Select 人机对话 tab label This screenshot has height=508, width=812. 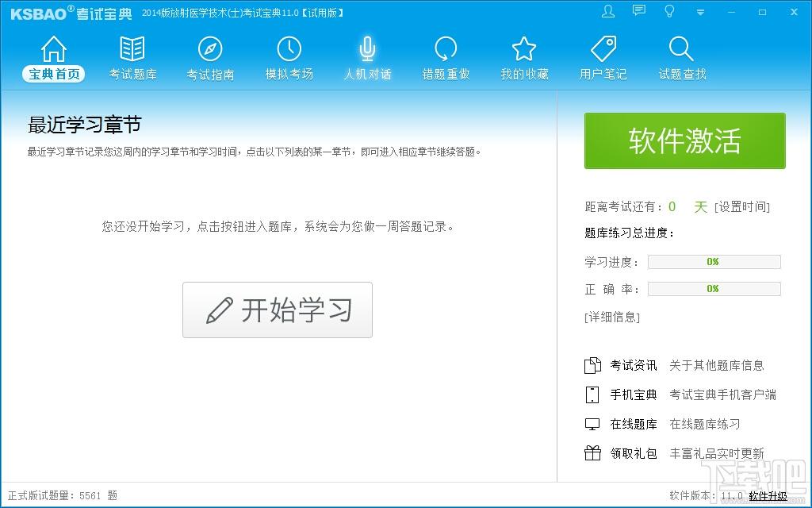pos(368,74)
